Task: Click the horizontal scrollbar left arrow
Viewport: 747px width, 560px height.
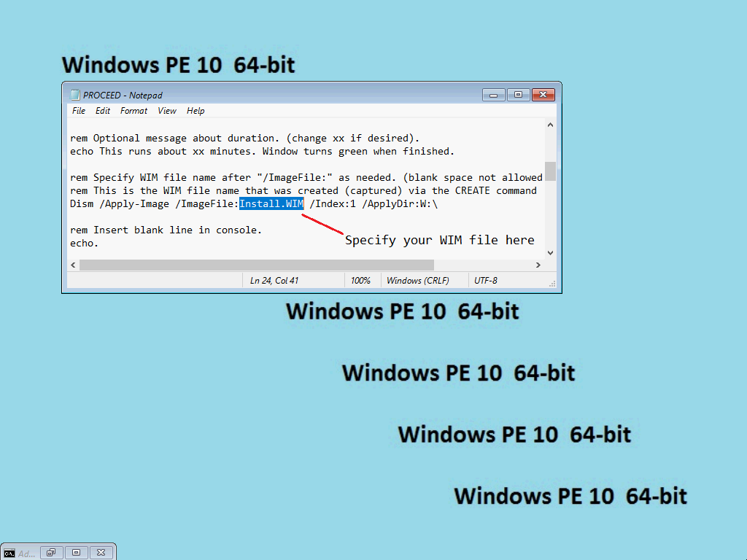Action: [x=74, y=265]
